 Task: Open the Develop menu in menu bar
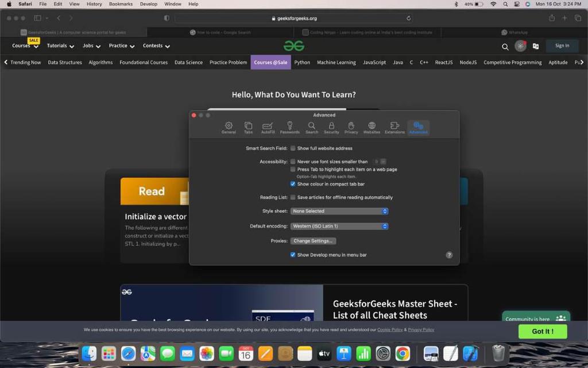pyautogui.click(x=149, y=4)
